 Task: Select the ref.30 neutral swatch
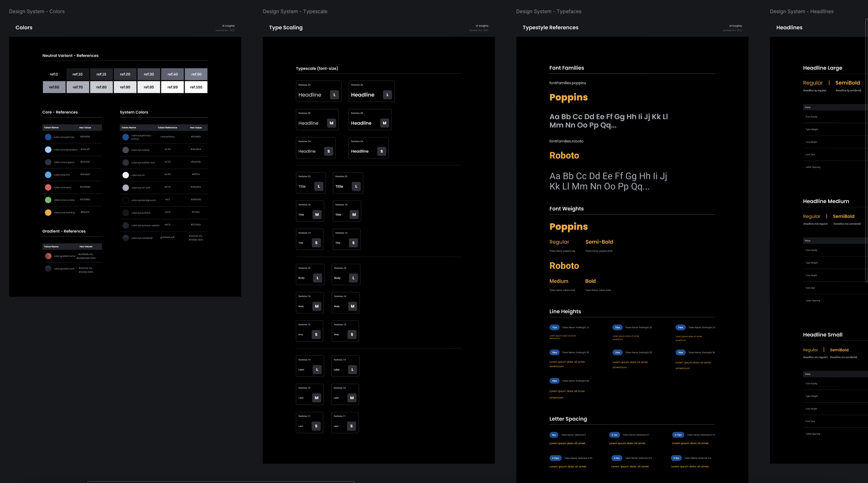point(149,74)
